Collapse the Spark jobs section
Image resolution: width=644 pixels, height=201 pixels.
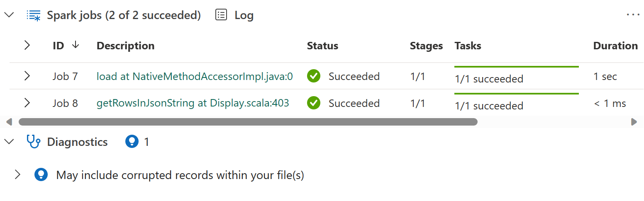click(9, 15)
